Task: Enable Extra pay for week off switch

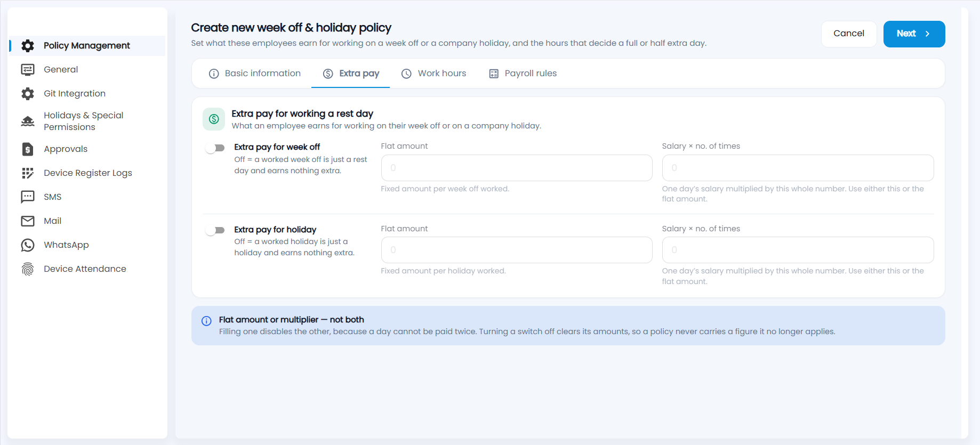Action: (x=215, y=148)
